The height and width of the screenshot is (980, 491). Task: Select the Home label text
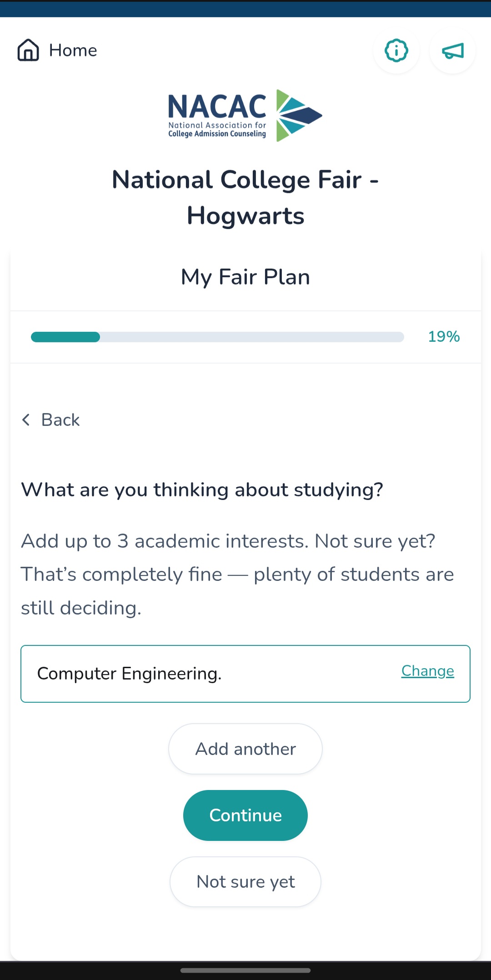73,50
